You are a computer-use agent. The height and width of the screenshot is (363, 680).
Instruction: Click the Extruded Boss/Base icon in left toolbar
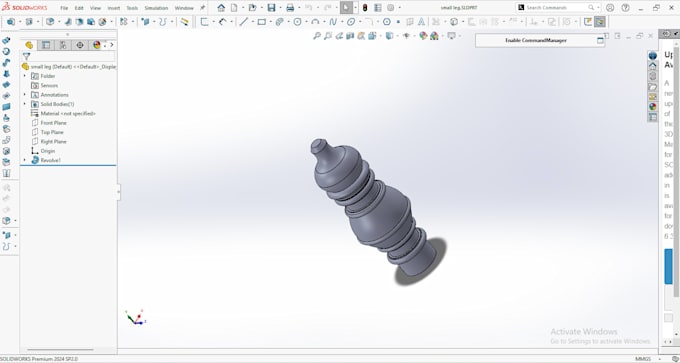6,40
